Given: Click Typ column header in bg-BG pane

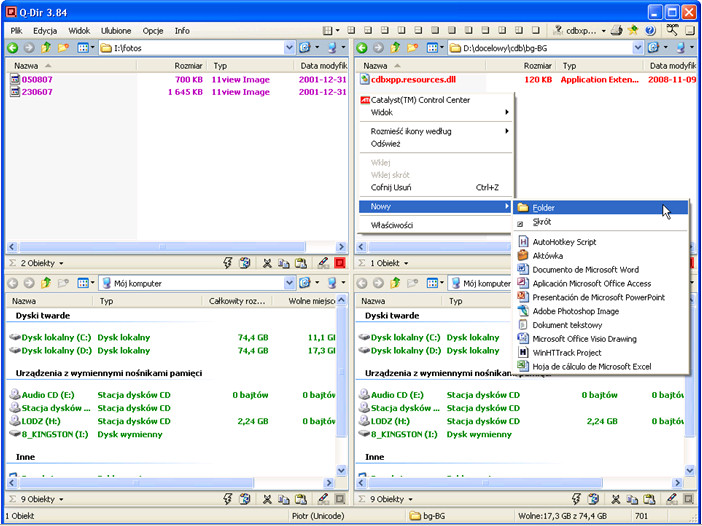Looking at the screenshot, I should (x=599, y=66).
